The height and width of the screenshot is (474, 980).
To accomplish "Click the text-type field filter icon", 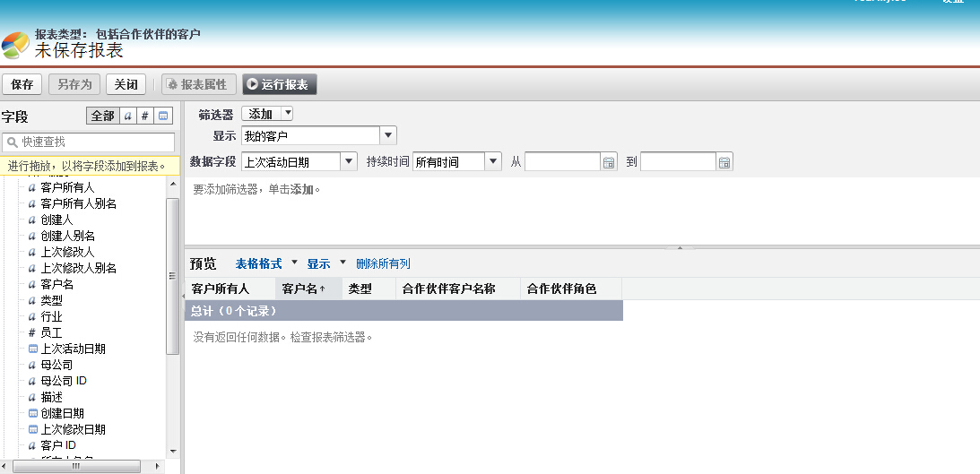I will (x=127, y=116).
